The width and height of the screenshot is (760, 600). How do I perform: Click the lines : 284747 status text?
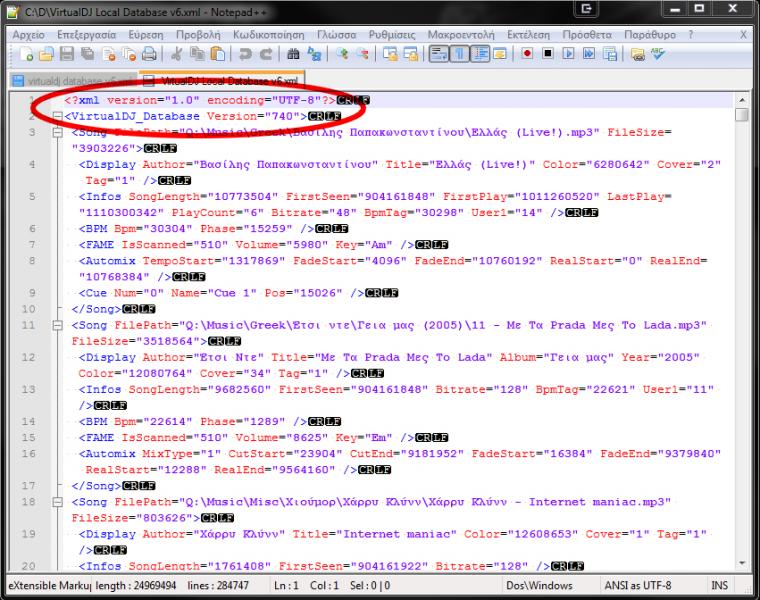(x=218, y=585)
